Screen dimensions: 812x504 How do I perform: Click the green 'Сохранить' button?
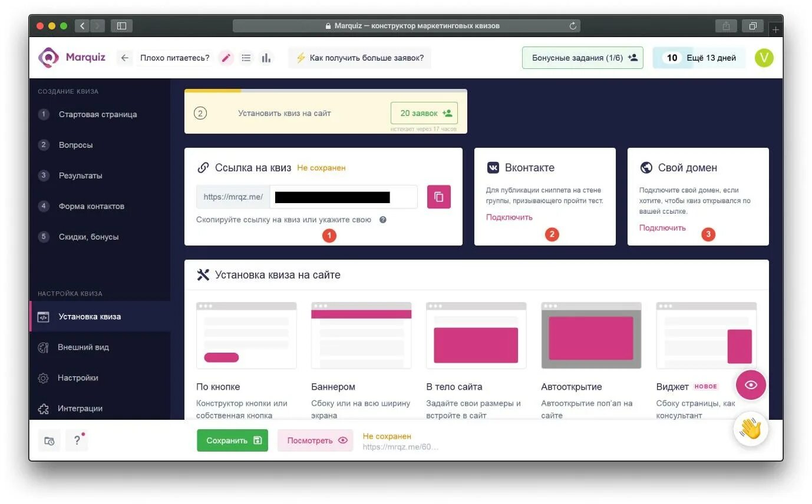tap(232, 440)
